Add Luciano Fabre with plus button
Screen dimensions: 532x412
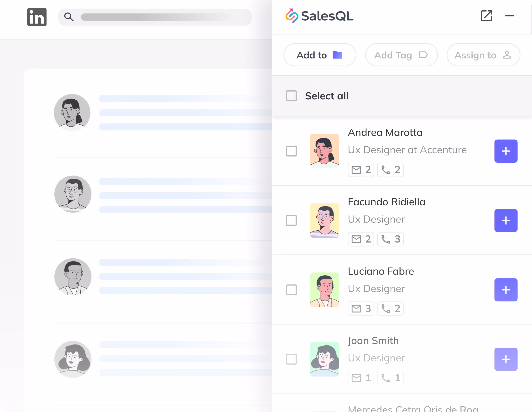(506, 290)
